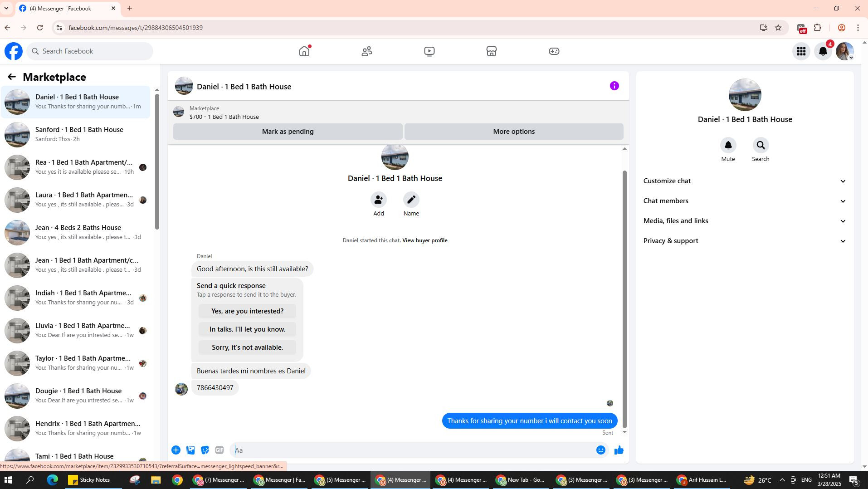868x489 pixels.
Task: Expand the Chat members section
Action: (x=745, y=201)
